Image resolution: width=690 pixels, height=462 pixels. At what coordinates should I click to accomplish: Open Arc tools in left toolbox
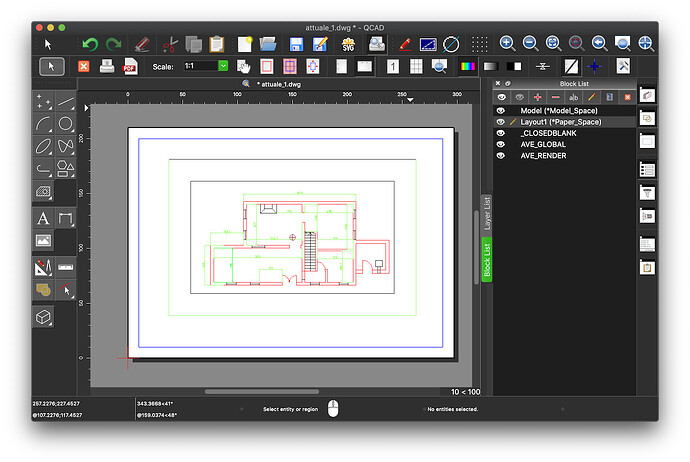tap(44, 124)
